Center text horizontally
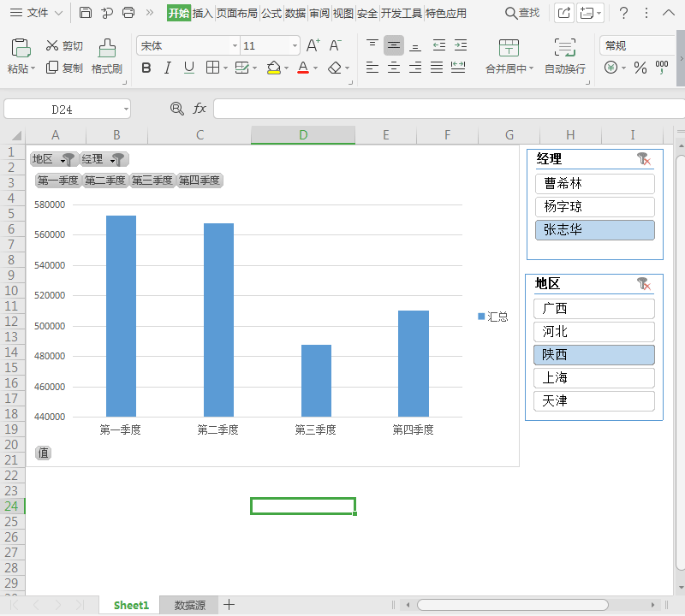 pyautogui.click(x=394, y=68)
